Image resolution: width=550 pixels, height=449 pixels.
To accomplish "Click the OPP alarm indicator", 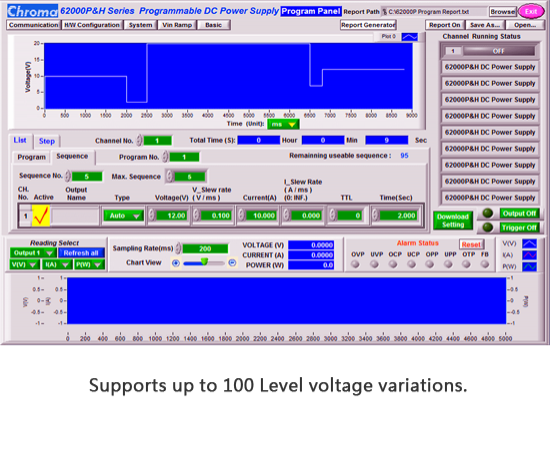I will click(x=430, y=264).
